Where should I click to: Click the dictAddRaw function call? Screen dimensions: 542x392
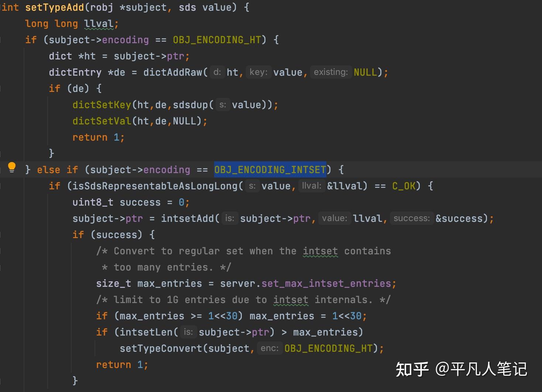point(173,72)
